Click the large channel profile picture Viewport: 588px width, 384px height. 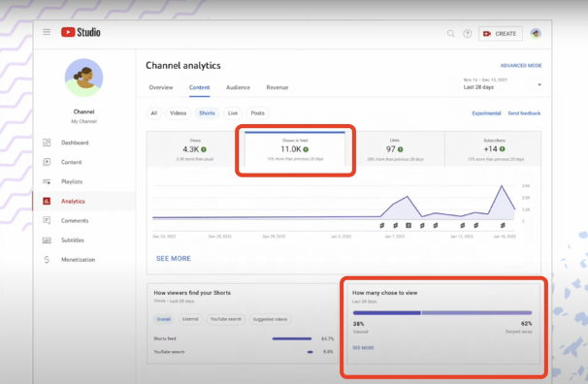(x=83, y=78)
